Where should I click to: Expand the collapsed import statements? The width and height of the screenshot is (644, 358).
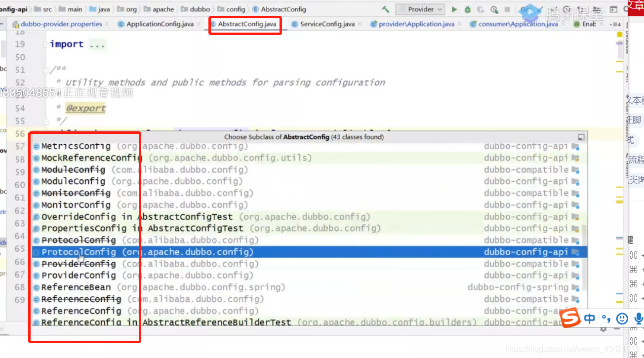[46, 44]
